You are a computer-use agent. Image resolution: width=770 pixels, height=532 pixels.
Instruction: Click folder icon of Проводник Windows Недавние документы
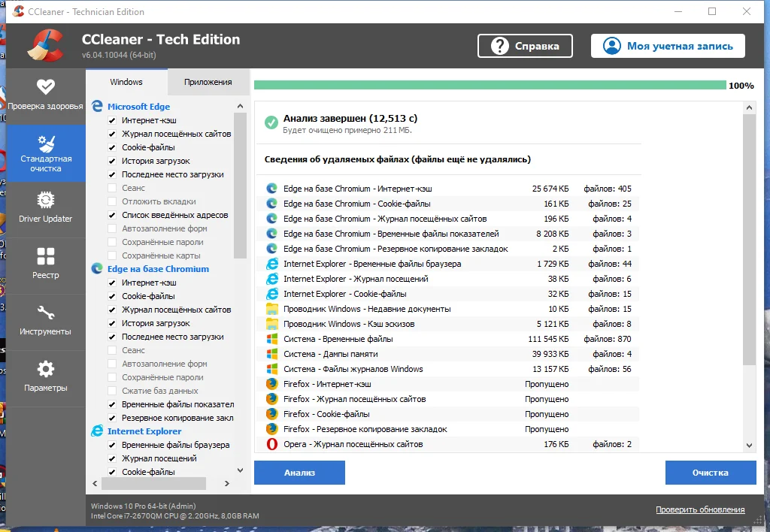[271, 309]
